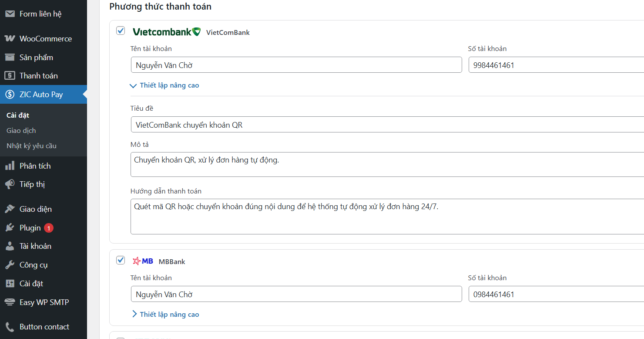
Task: Open the Plugin menu
Action: tap(44, 228)
